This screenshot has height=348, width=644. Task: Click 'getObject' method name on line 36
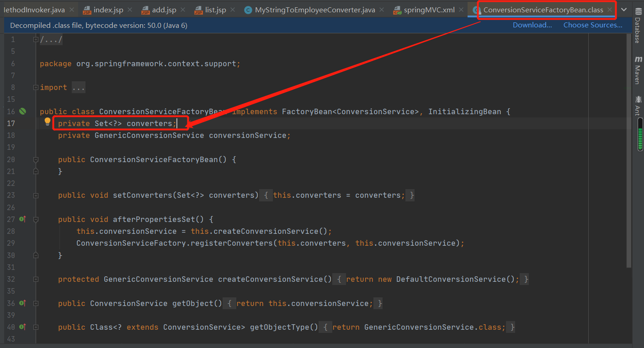pyautogui.click(x=193, y=303)
